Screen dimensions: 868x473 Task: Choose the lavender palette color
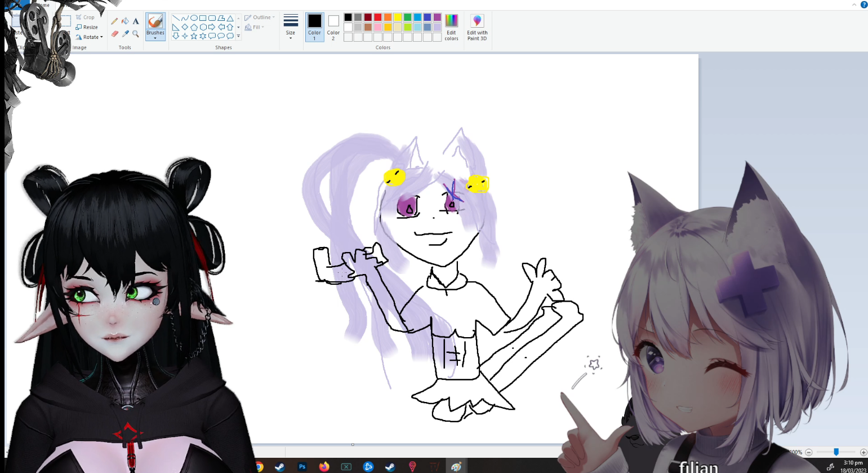tap(437, 27)
